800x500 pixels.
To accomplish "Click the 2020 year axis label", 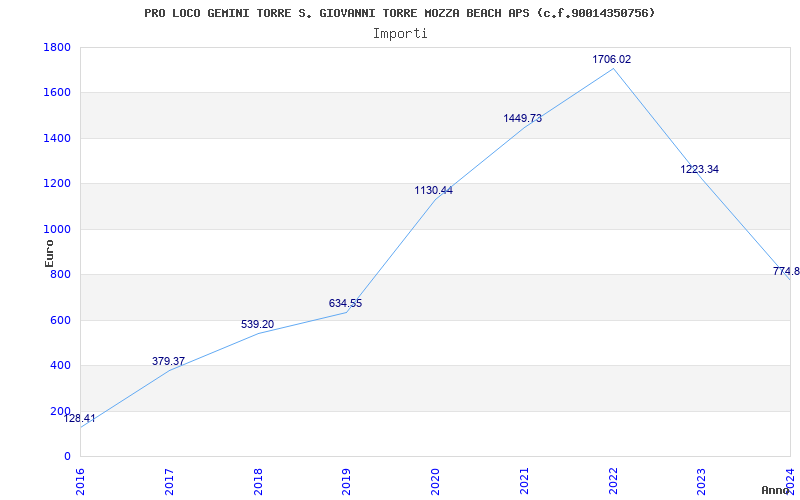I will (x=435, y=481).
